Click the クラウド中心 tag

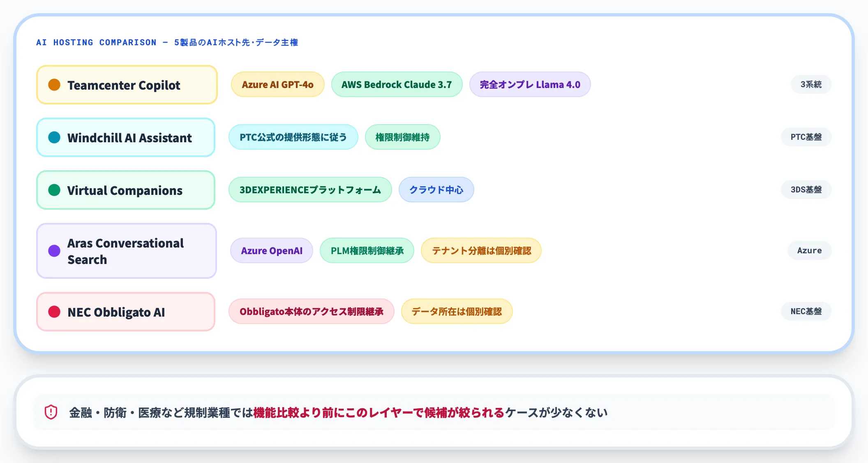[x=436, y=190]
